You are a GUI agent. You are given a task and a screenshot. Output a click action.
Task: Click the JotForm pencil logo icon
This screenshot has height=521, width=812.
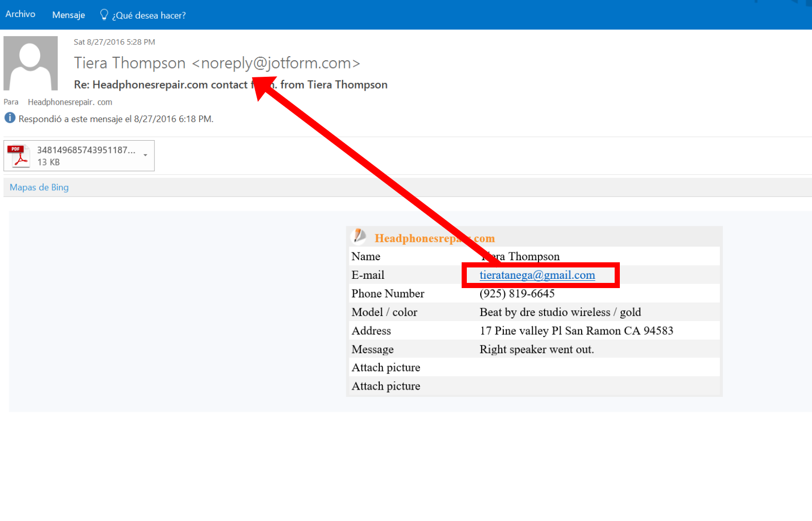pos(359,237)
